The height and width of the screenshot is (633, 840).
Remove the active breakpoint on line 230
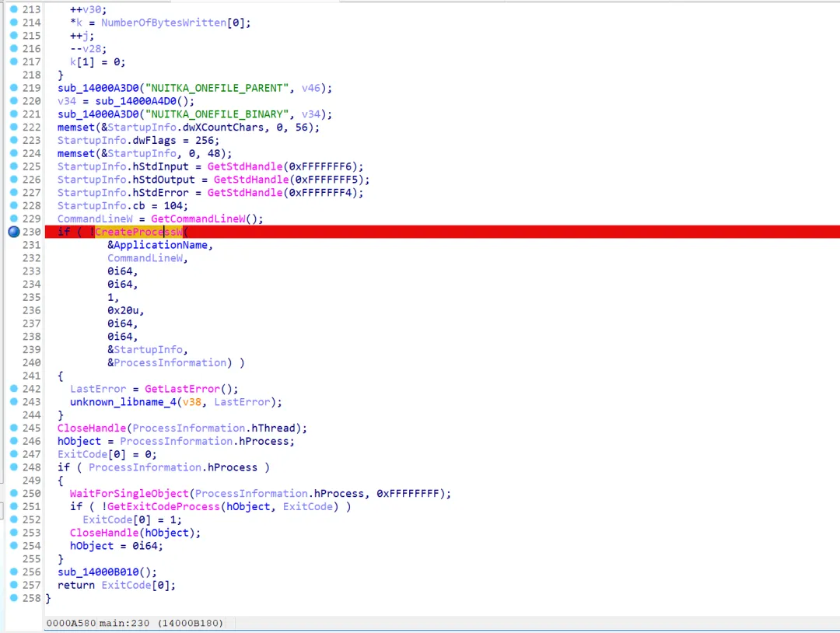(x=13, y=232)
